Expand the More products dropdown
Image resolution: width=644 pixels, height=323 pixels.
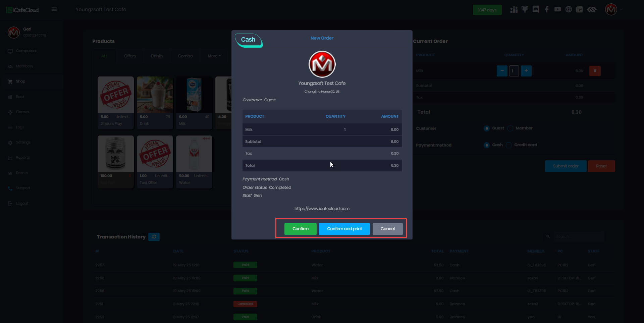214,56
